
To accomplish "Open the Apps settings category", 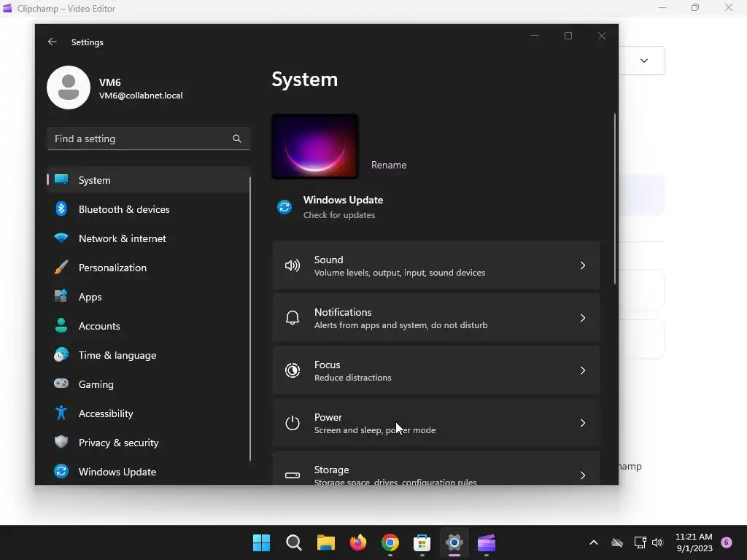I will [149, 297].
